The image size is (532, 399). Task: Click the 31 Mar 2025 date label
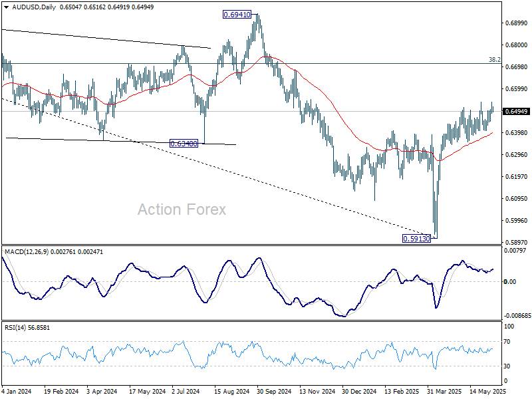click(x=444, y=391)
